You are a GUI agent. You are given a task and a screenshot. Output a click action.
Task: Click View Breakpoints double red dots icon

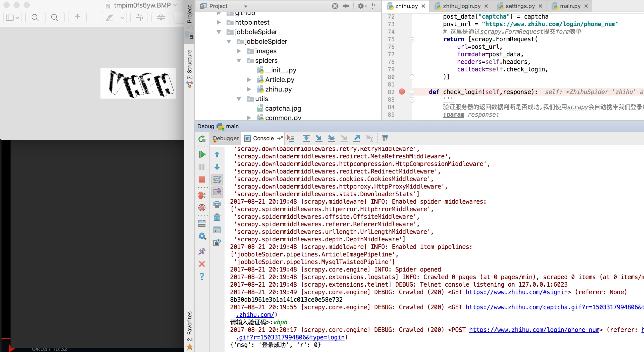[202, 195]
